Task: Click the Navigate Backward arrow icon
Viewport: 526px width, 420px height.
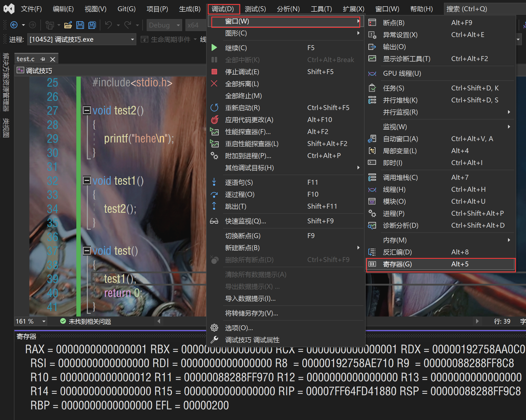Action: point(14,25)
